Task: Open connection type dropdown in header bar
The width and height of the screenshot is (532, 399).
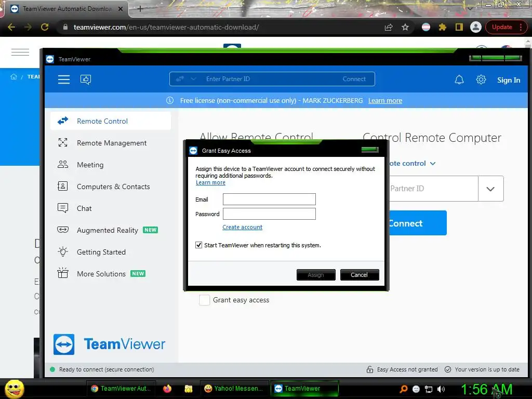Action: [x=193, y=79]
